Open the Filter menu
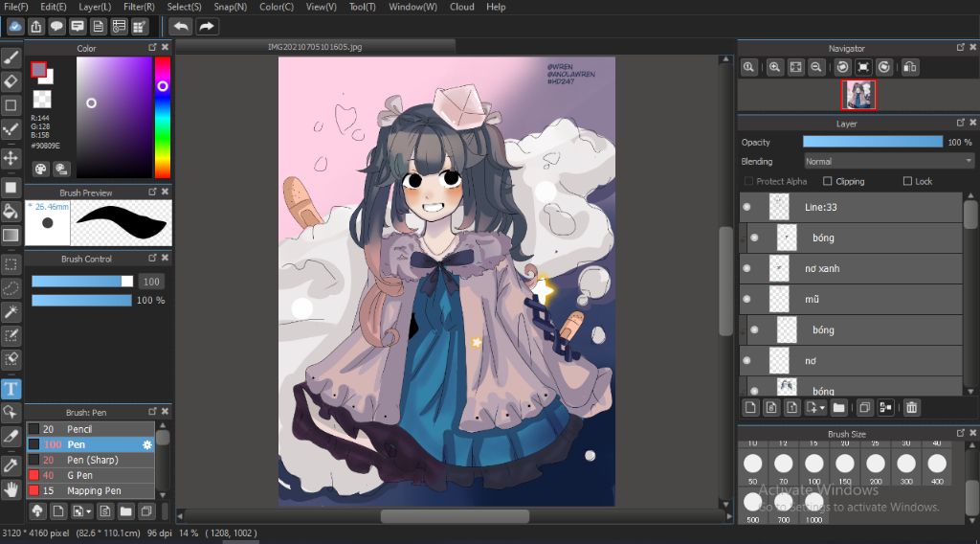This screenshot has width=980, height=544. pyautogui.click(x=139, y=7)
